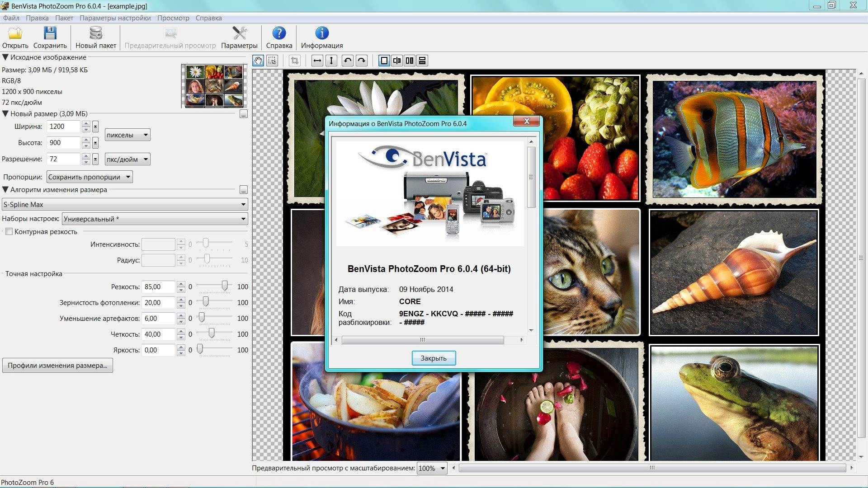Open 100% preview zoom dropdown
This screenshot has width=868, height=488.
click(x=432, y=468)
